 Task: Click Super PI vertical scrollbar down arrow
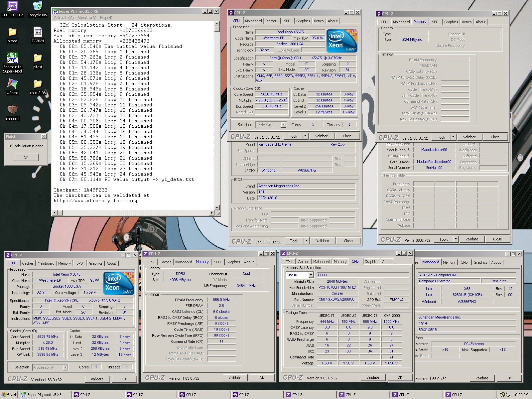(217, 207)
